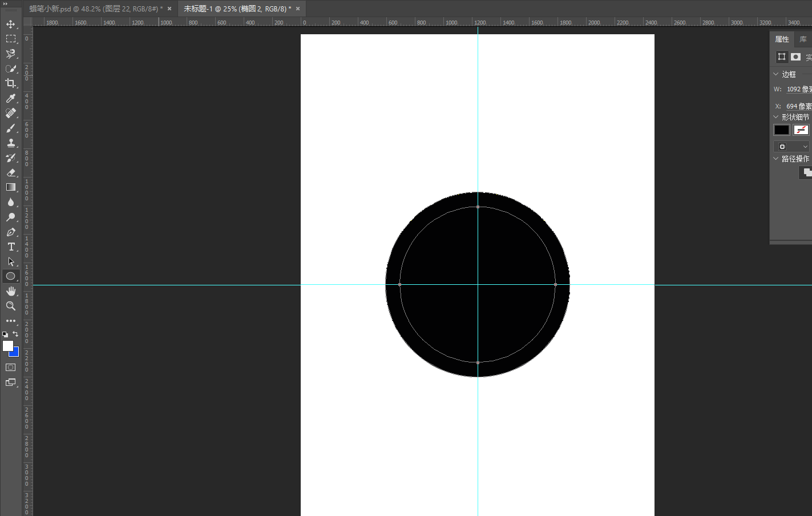Viewport: 812px width, 516px height.
Task: Swap foreground and background colors
Action: (15, 334)
